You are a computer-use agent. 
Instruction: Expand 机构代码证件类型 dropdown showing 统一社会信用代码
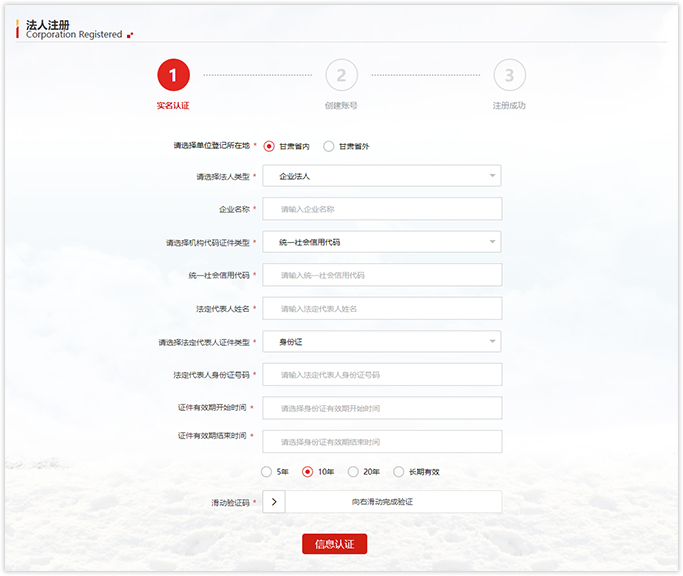click(x=382, y=242)
